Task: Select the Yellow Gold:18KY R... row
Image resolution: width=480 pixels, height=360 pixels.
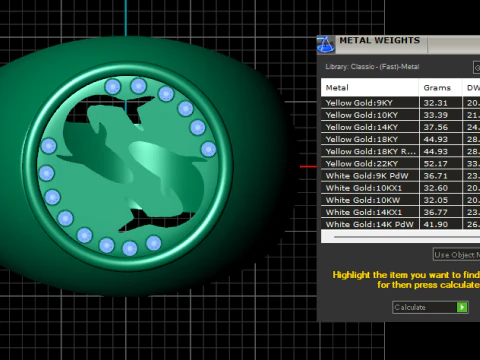Action: coord(400,151)
